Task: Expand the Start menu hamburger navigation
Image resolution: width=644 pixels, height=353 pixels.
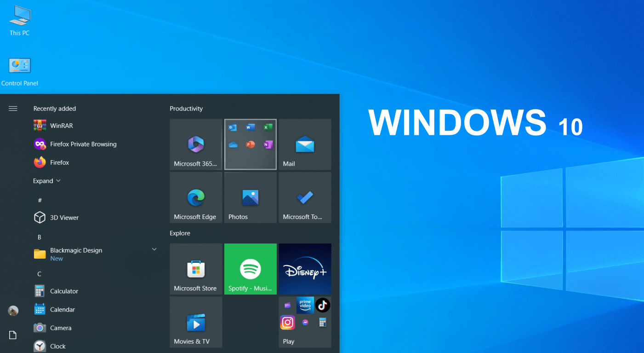Action: coord(13,109)
